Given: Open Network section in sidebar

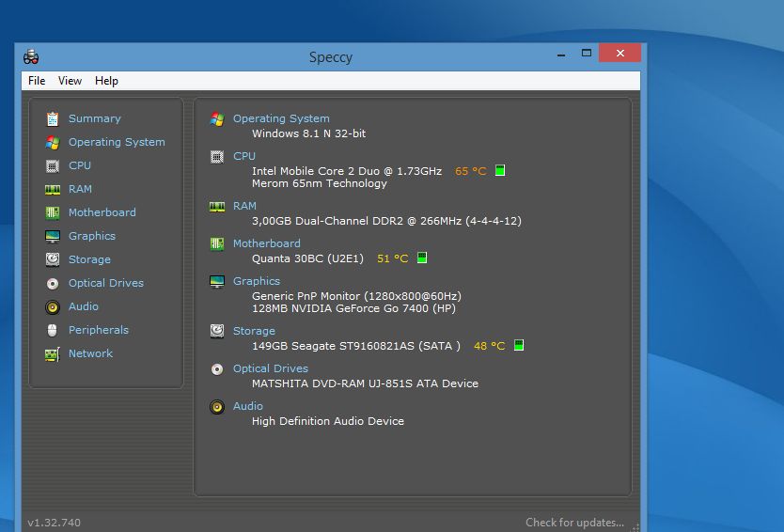Looking at the screenshot, I should (90, 353).
